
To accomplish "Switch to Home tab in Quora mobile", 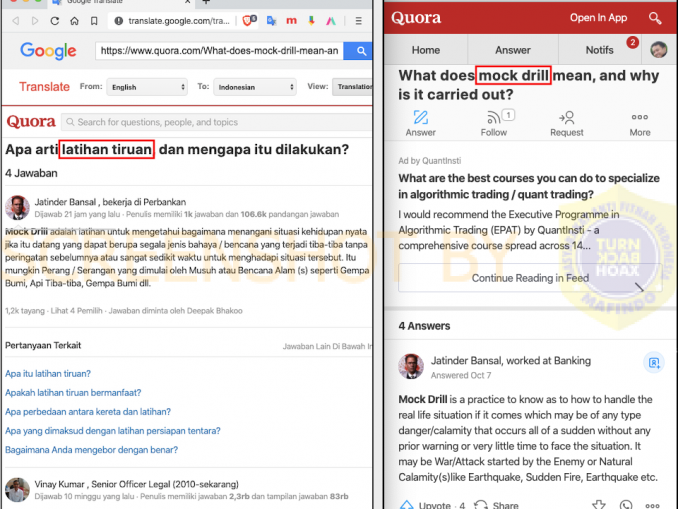I will coord(425,50).
